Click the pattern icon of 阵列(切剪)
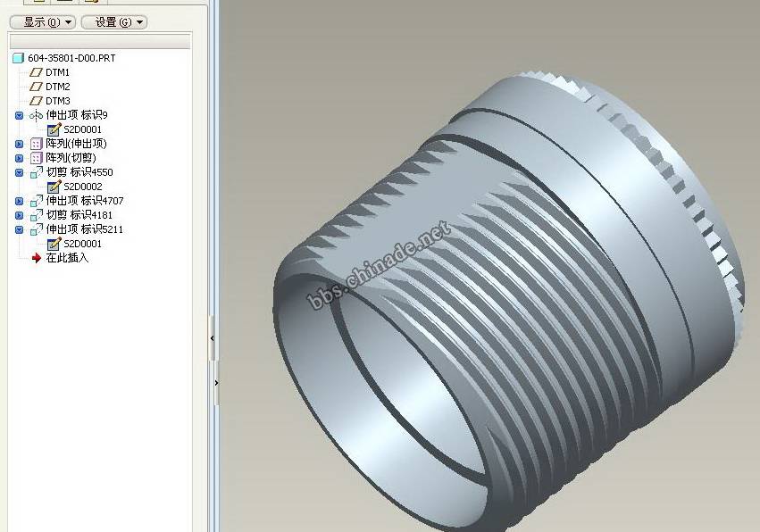The width and height of the screenshot is (760, 532). 36,158
